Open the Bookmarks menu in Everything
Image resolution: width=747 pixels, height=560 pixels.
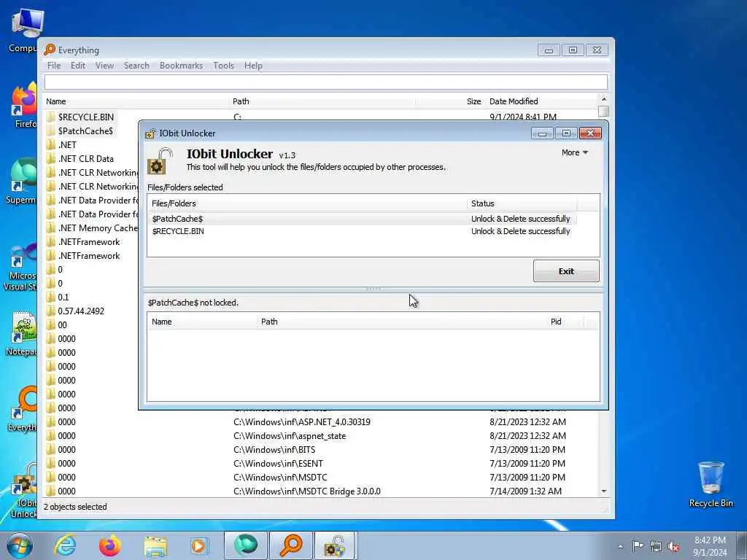click(181, 65)
